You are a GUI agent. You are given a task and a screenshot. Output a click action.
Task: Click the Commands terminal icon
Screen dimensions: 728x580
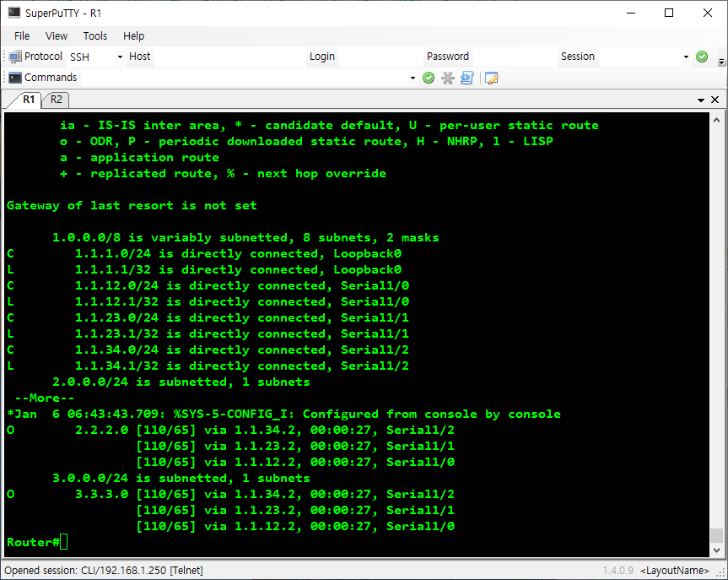click(x=15, y=78)
